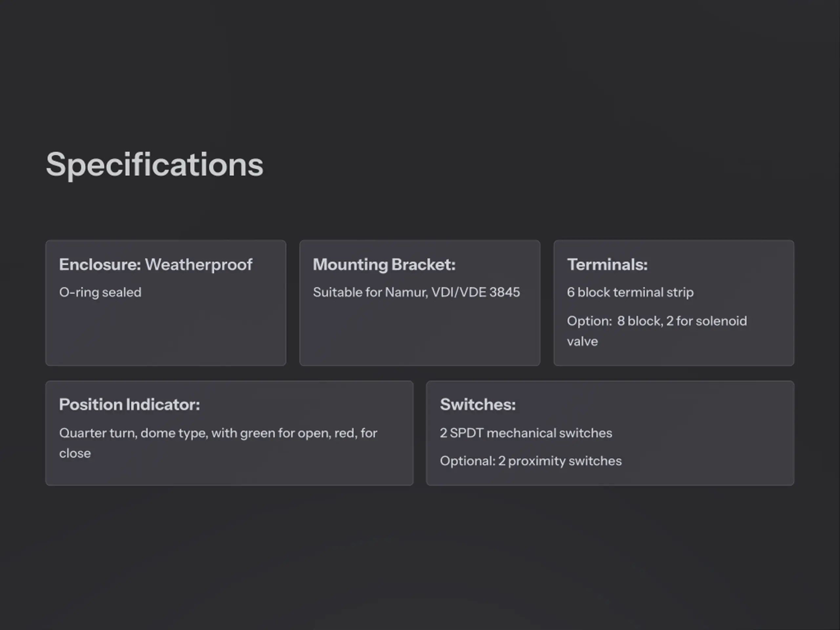The image size is (840, 630).
Task: Select the Terminals: heading
Action: [x=607, y=265]
